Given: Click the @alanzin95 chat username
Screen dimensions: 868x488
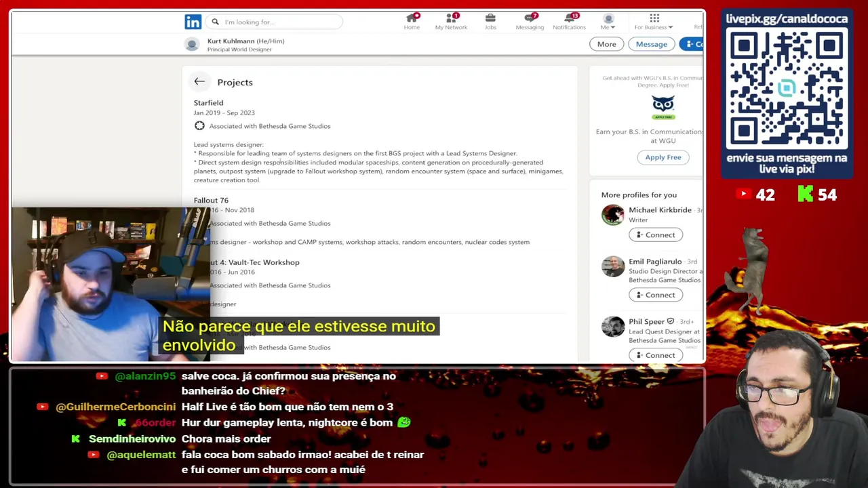Looking at the screenshot, I should (x=145, y=376).
